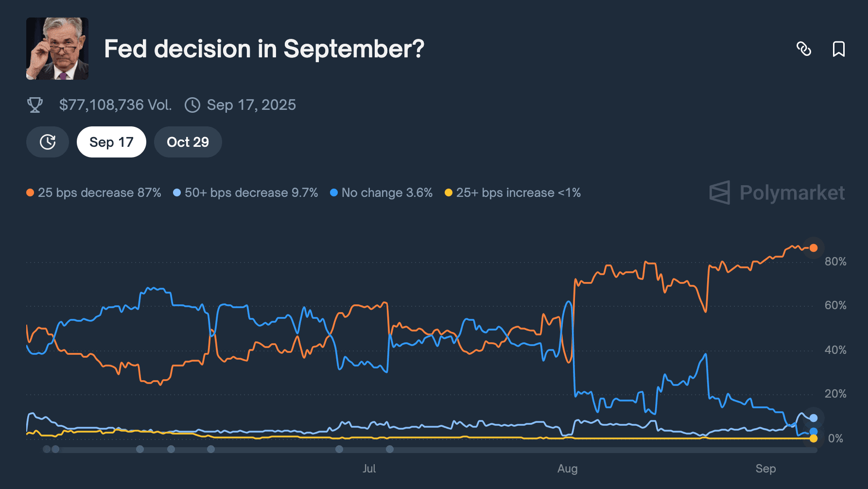Copy the market link icon

804,49
